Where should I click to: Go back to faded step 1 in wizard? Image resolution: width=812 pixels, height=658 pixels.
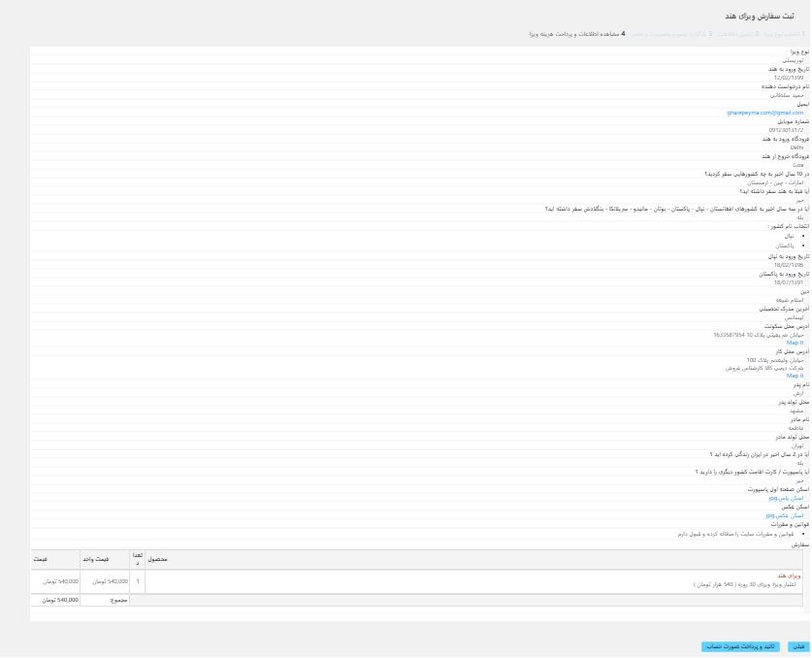coord(784,34)
